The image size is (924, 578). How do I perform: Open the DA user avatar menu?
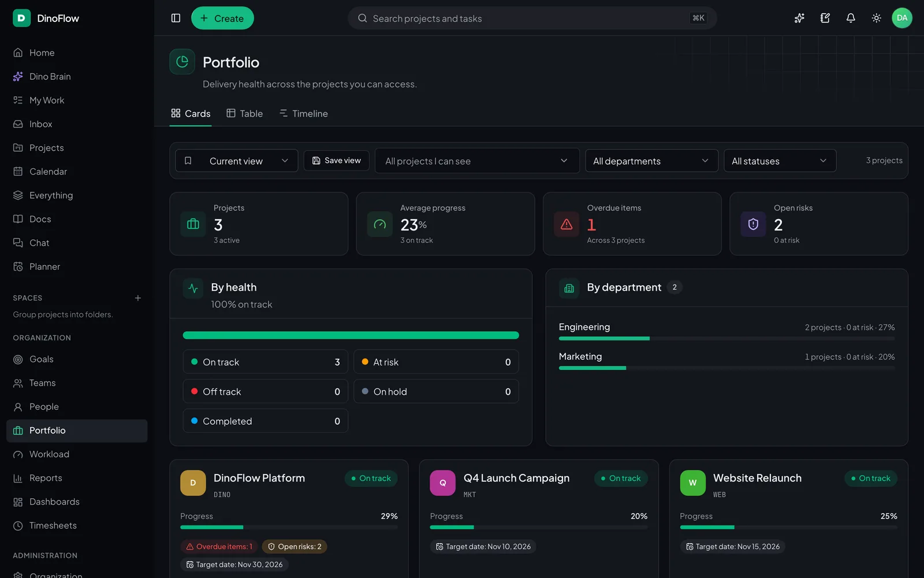(902, 18)
